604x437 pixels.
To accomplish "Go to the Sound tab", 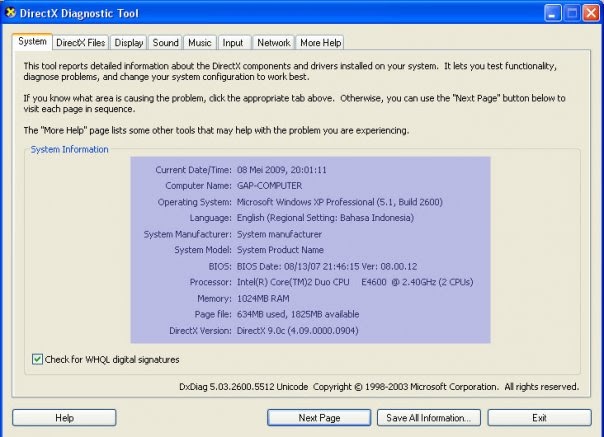I will pyautogui.click(x=166, y=43).
